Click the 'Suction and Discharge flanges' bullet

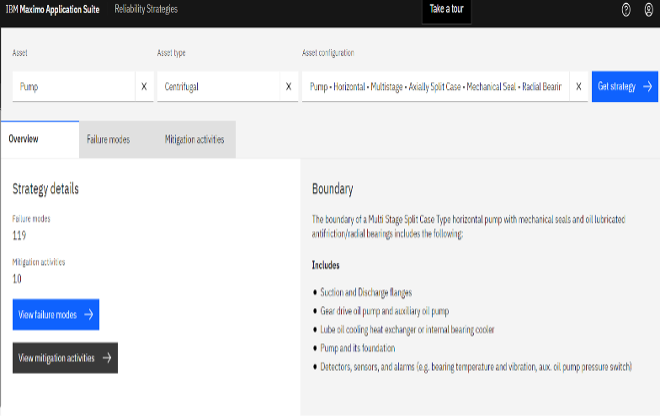click(366, 292)
